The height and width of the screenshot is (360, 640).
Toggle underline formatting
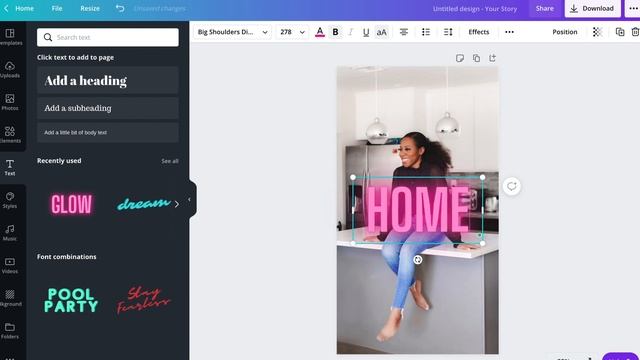coord(366,32)
